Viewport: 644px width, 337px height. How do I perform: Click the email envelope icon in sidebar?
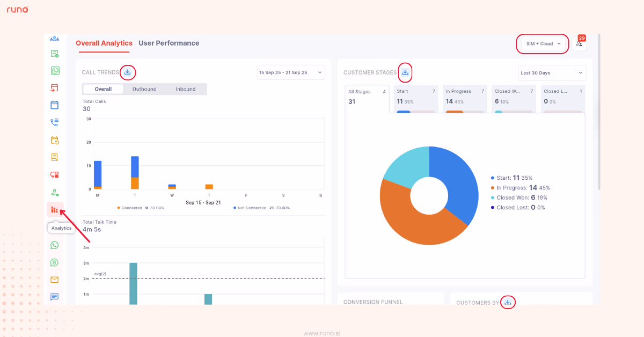(x=54, y=280)
